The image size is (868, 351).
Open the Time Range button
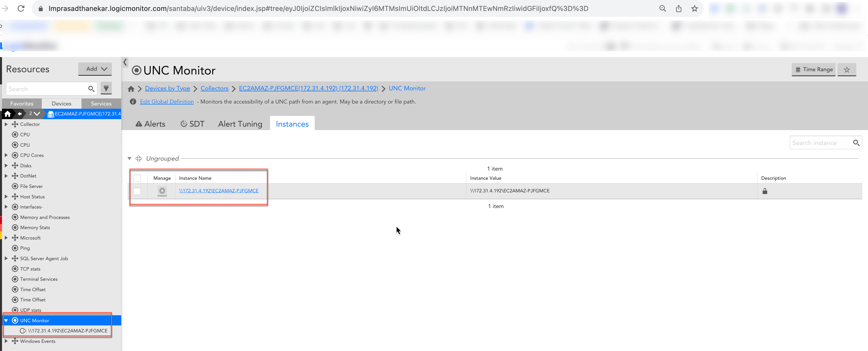click(813, 70)
